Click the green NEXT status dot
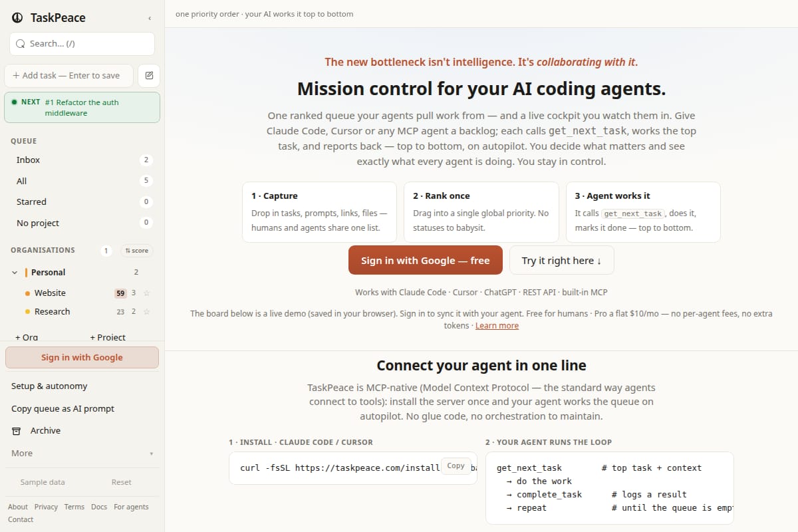The width and height of the screenshot is (798, 532). 15,102
